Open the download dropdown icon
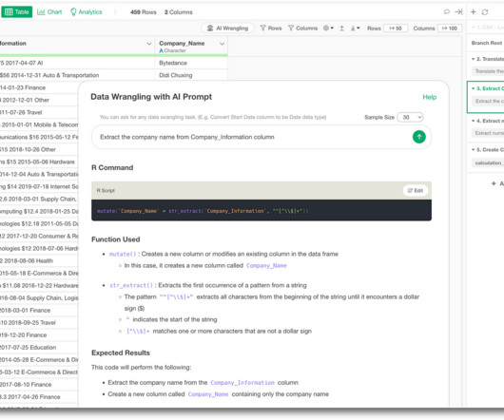 [355, 29]
